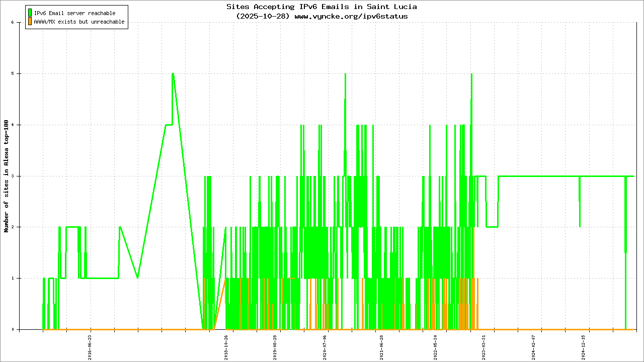
Task: Select the 2020-07-06 x-axis date label
Action: (x=325, y=347)
